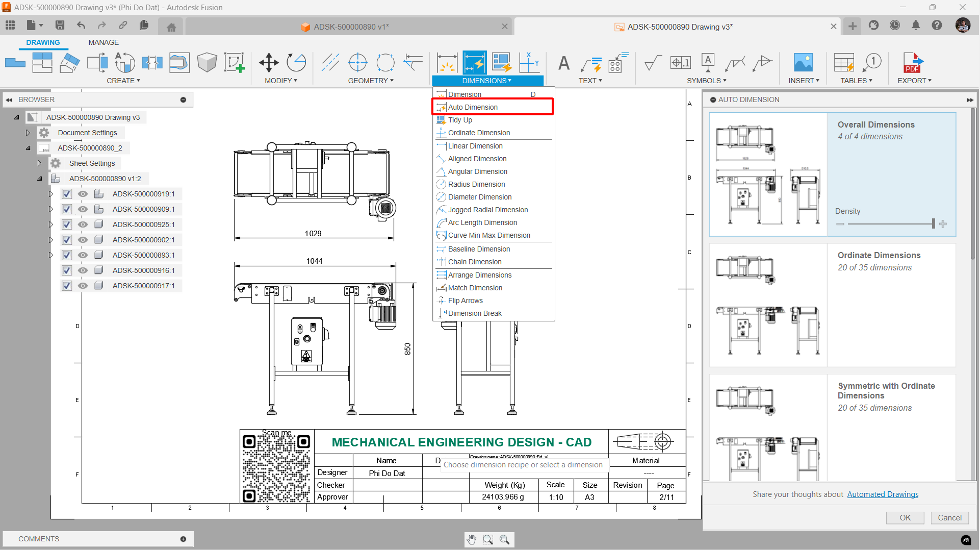Expand the Document Settings tree node
This screenshot has height=550, width=980.
[x=28, y=133]
